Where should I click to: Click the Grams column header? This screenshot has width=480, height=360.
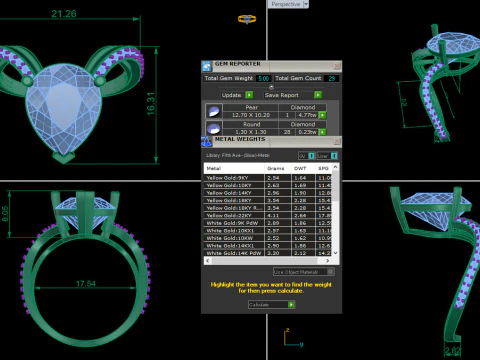pos(278,168)
